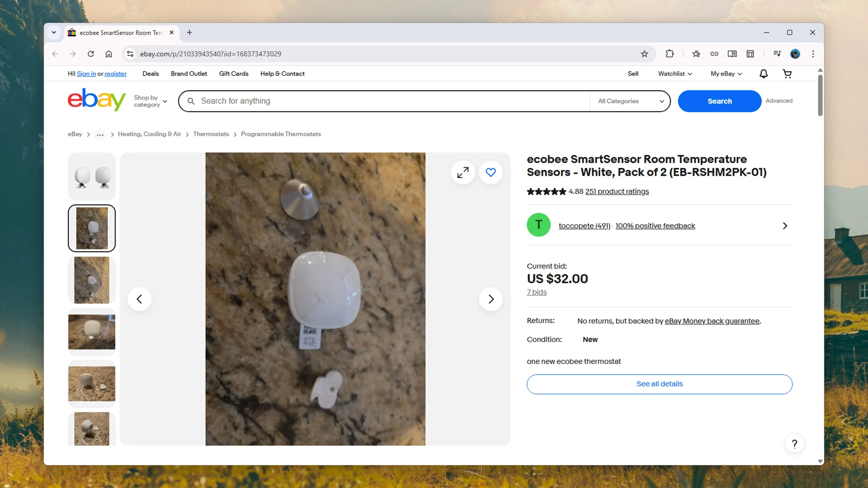This screenshot has height=488, width=868.
Task: View the 7 bids history
Action: pyautogui.click(x=536, y=292)
